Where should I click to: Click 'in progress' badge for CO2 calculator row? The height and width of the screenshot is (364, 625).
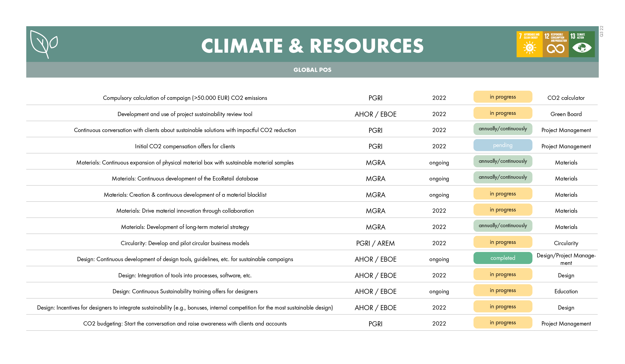pos(502,97)
